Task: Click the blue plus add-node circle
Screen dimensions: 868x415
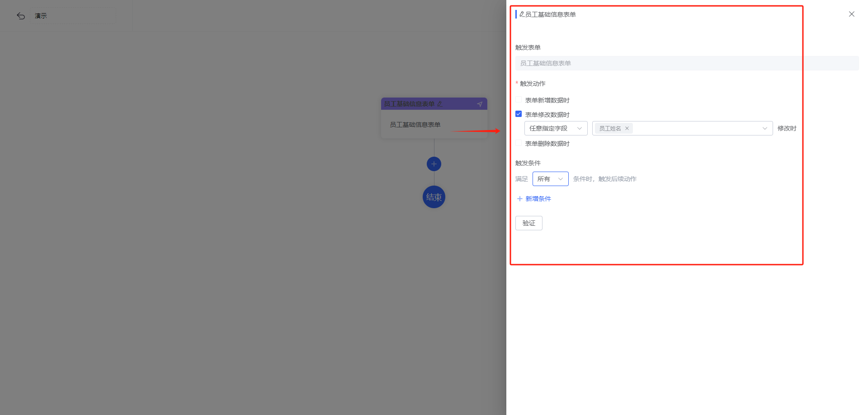Action: 434,164
